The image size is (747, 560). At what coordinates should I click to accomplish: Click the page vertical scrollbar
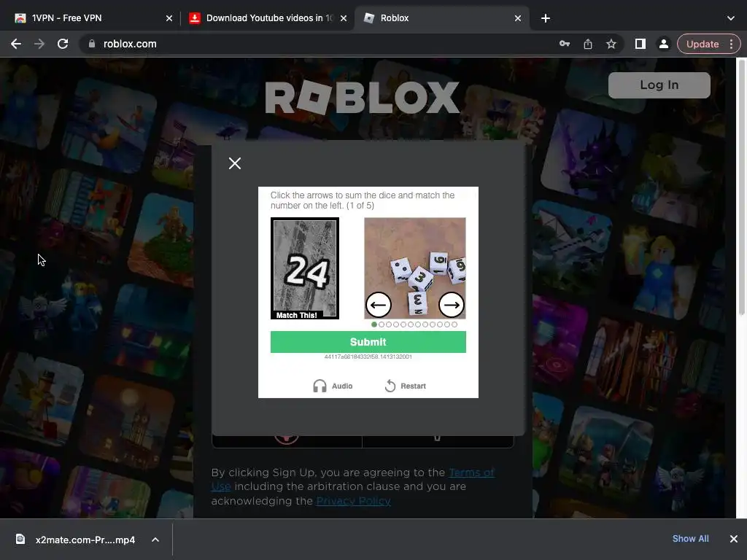coord(741,187)
